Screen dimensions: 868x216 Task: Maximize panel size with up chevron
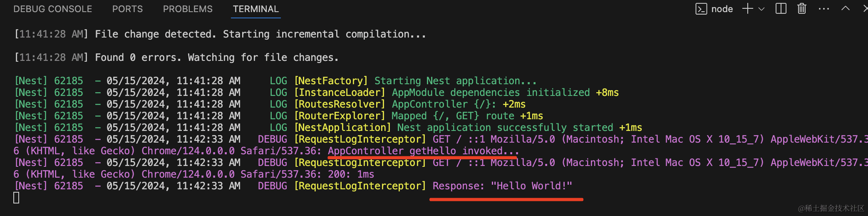click(x=846, y=8)
